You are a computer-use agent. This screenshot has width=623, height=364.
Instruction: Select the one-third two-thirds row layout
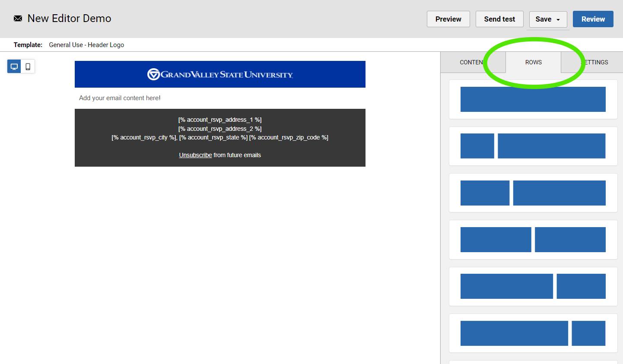click(x=533, y=193)
